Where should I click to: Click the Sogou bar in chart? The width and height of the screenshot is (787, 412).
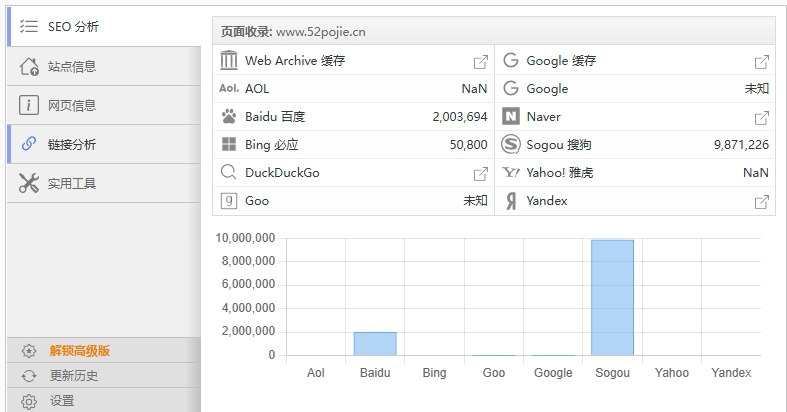[x=612, y=298]
